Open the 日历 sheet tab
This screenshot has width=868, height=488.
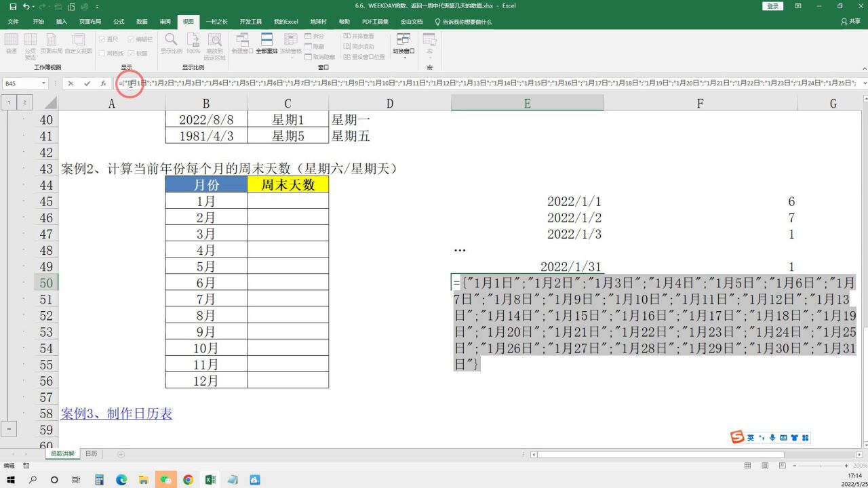[x=91, y=453]
